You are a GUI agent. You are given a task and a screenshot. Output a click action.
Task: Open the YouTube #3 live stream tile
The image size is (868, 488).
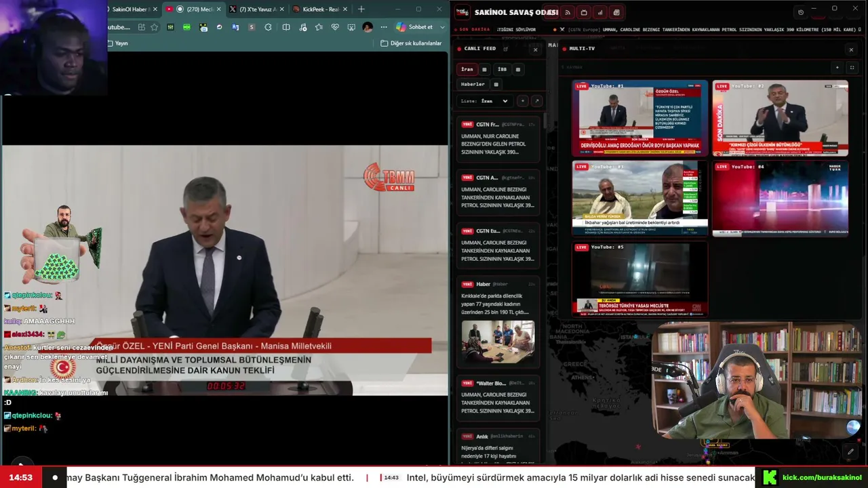pos(639,199)
